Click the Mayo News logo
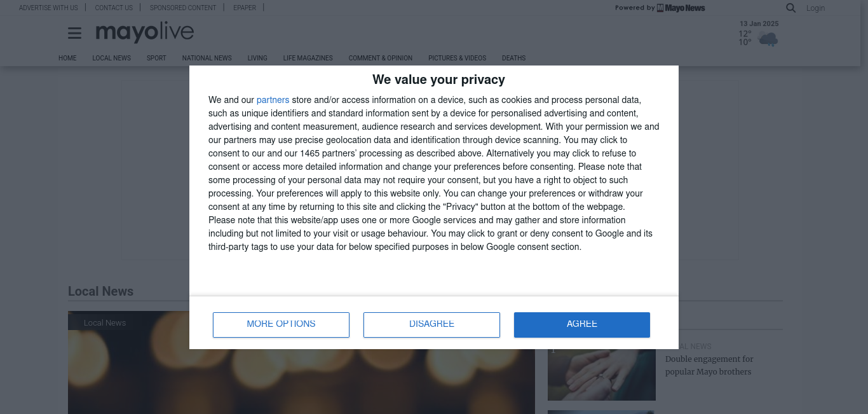Image resolution: width=868 pixels, height=414 pixels. click(x=681, y=8)
